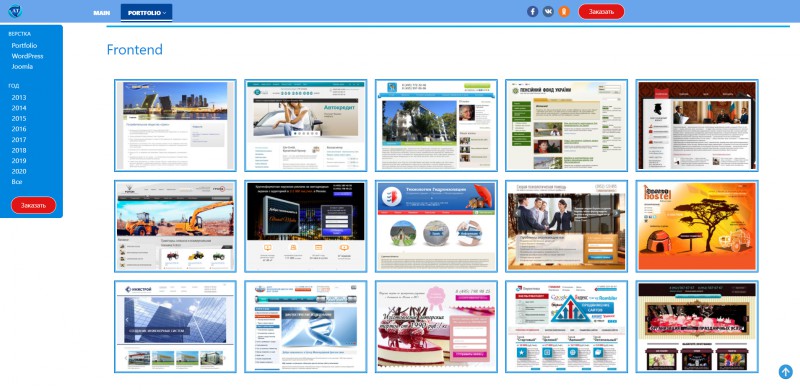Select WordPress in the sidebar
The width and height of the screenshot is (800, 392).
coord(27,56)
